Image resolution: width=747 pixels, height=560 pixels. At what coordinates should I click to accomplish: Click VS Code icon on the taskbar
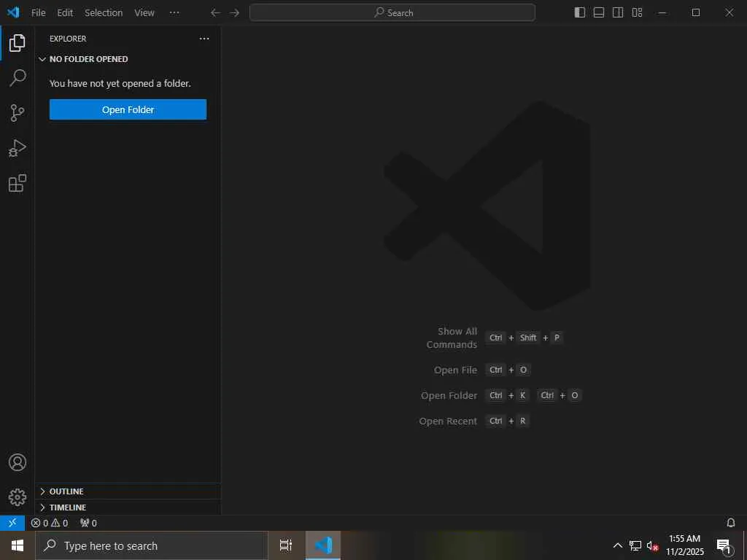click(323, 545)
